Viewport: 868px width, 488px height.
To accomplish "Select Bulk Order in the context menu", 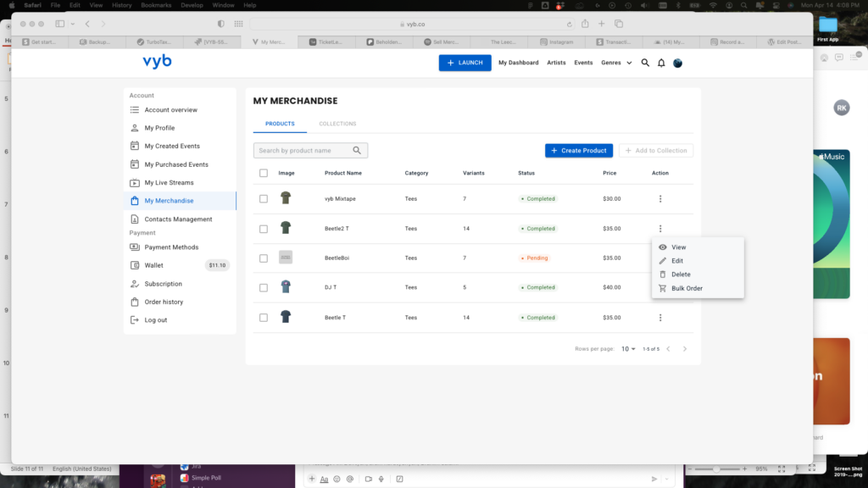I will (698, 288).
